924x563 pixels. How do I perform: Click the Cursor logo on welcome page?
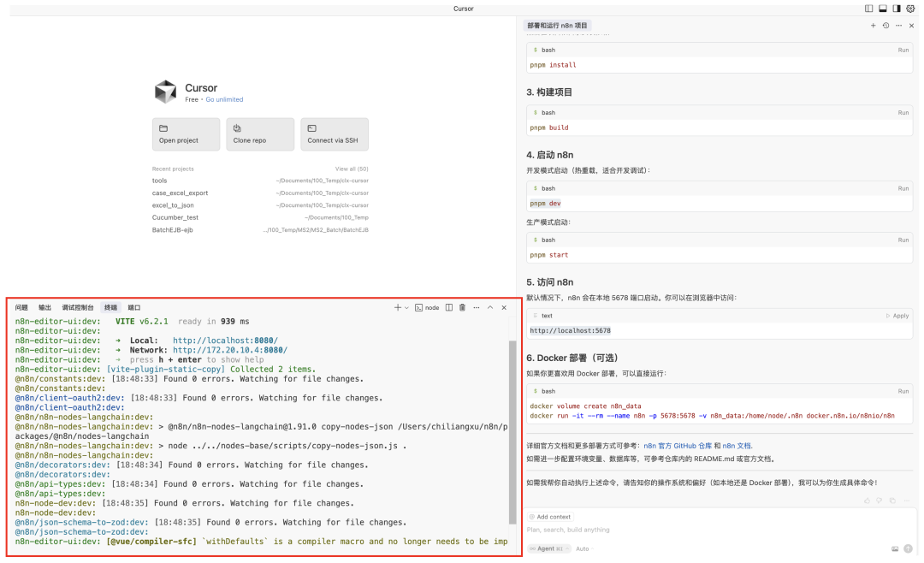point(166,92)
